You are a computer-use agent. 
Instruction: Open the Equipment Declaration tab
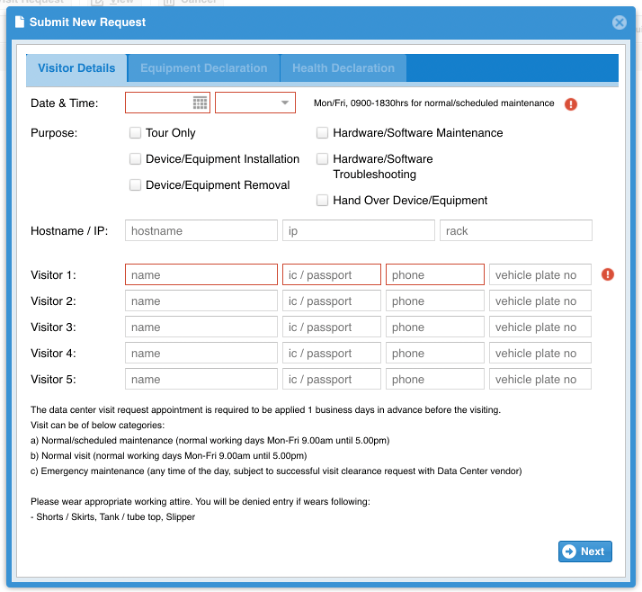pos(203,68)
